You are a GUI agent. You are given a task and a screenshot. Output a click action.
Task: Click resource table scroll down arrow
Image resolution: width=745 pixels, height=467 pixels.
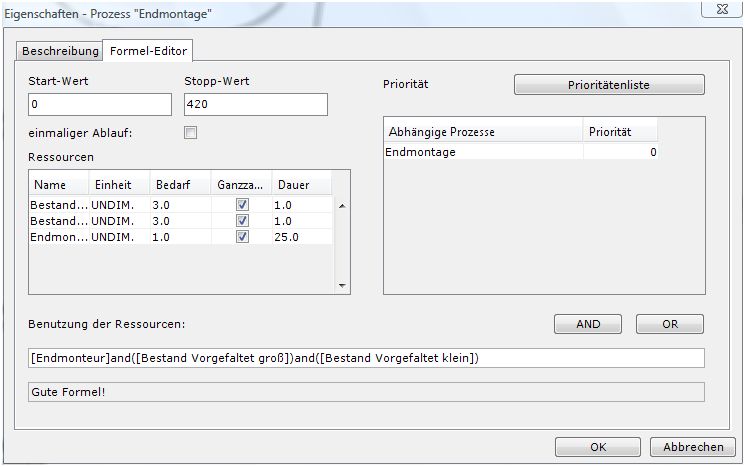coord(343,285)
